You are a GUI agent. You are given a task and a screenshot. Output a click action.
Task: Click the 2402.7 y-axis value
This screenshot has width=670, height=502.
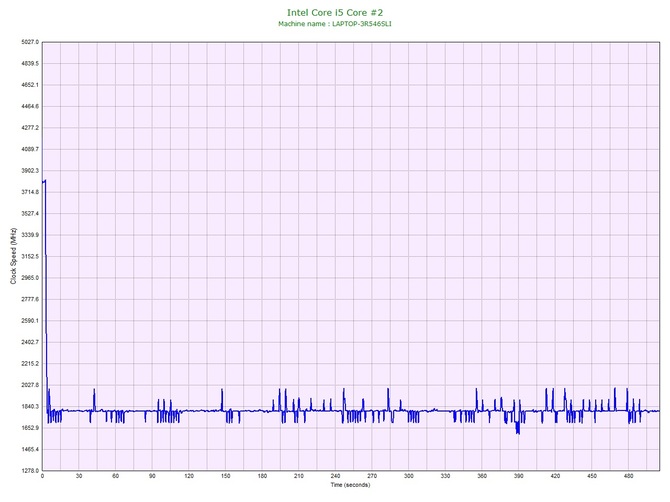[30, 342]
